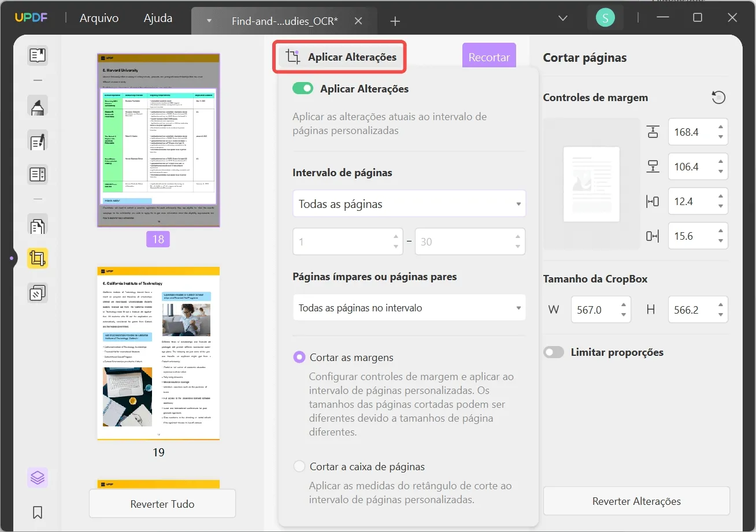Viewport: 756px width, 532px height.
Task: Open the Arquivo menu
Action: (x=98, y=18)
